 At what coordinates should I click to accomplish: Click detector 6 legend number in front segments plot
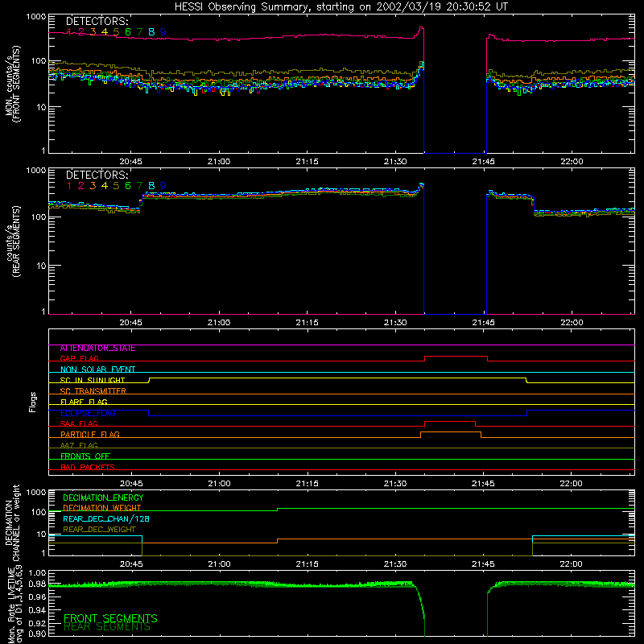[128, 32]
